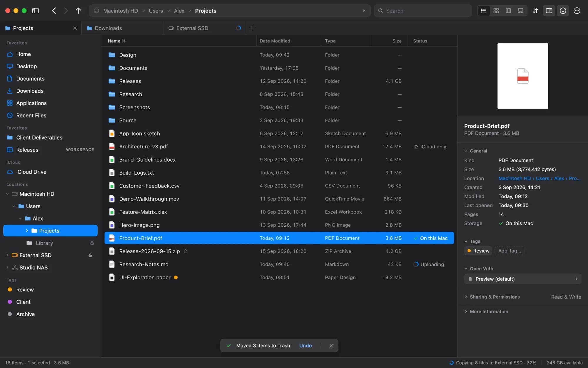Image resolution: width=588 pixels, height=368 pixels.
Task: Expand the External SSD location
Action: pos(7,255)
